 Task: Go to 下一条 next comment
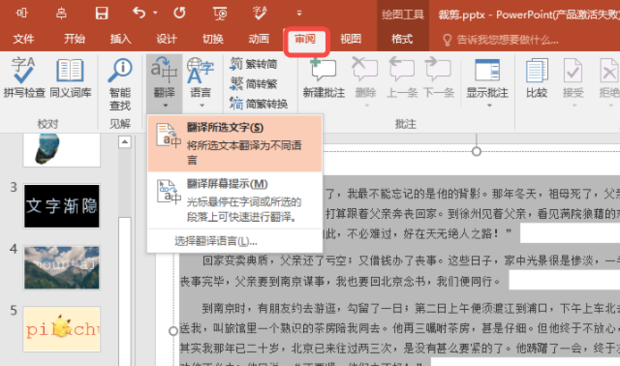click(x=439, y=77)
